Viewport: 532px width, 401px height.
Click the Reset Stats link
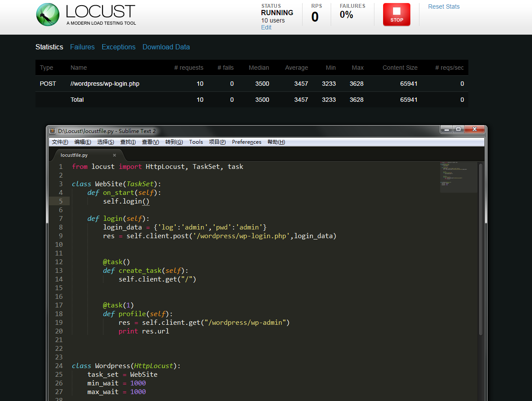tap(444, 6)
